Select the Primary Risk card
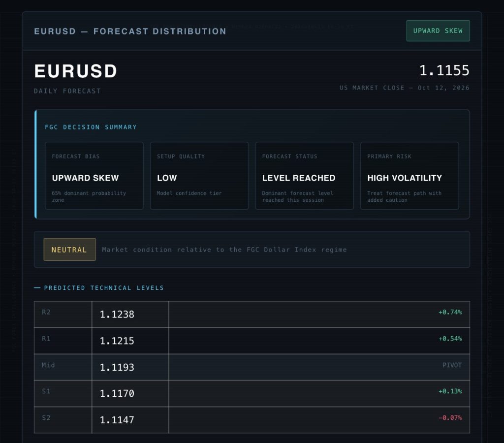 (x=409, y=176)
